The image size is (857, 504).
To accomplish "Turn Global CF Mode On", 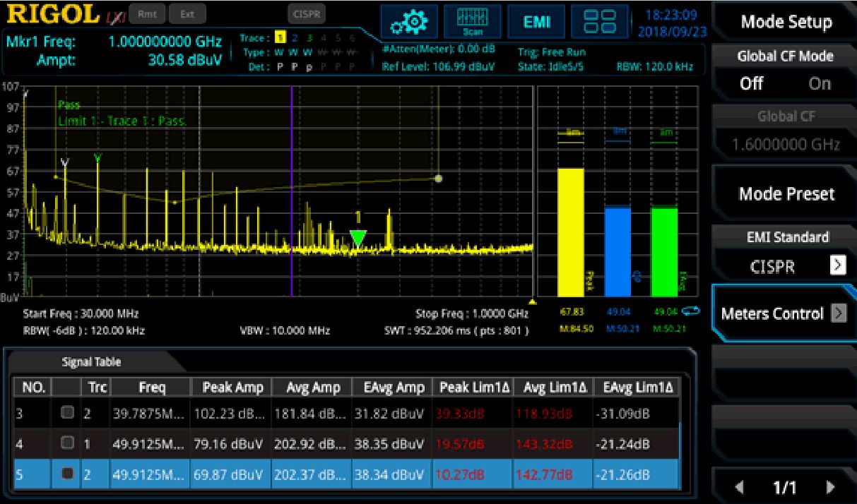I will (820, 83).
